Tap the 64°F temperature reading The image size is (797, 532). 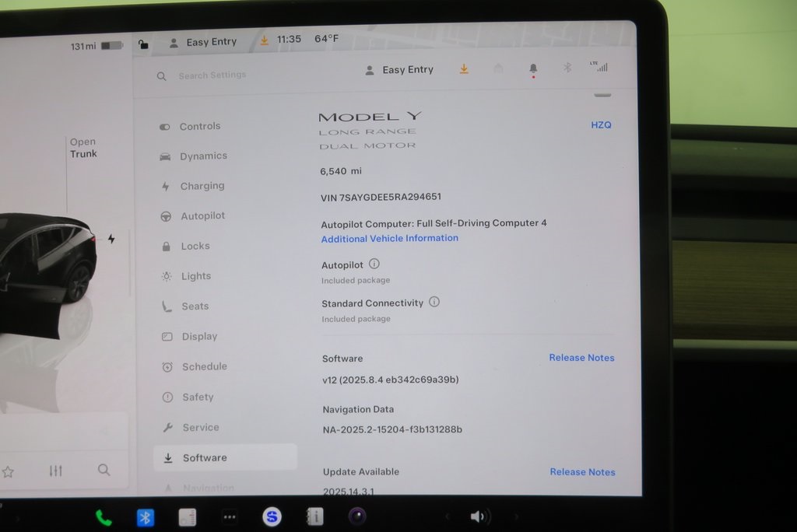click(327, 39)
